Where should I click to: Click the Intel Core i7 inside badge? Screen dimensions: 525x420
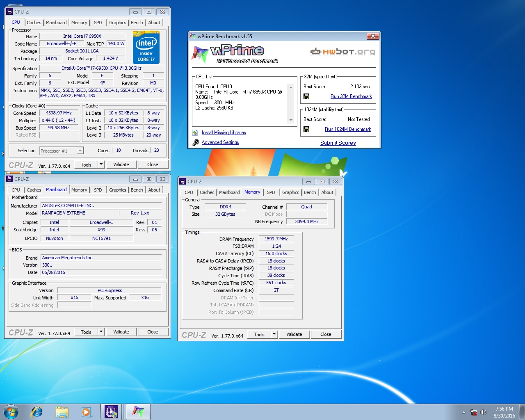(146, 48)
